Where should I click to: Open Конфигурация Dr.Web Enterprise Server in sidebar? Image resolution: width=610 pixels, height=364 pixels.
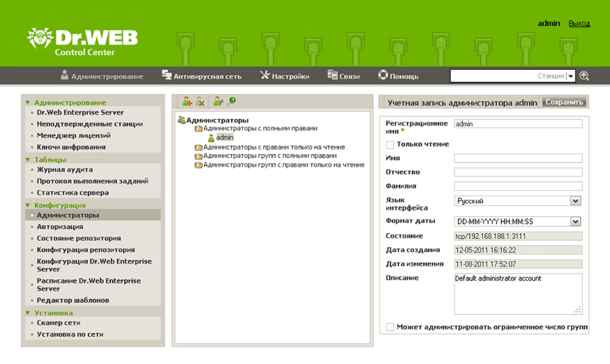pyautogui.click(x=94, y=265)
